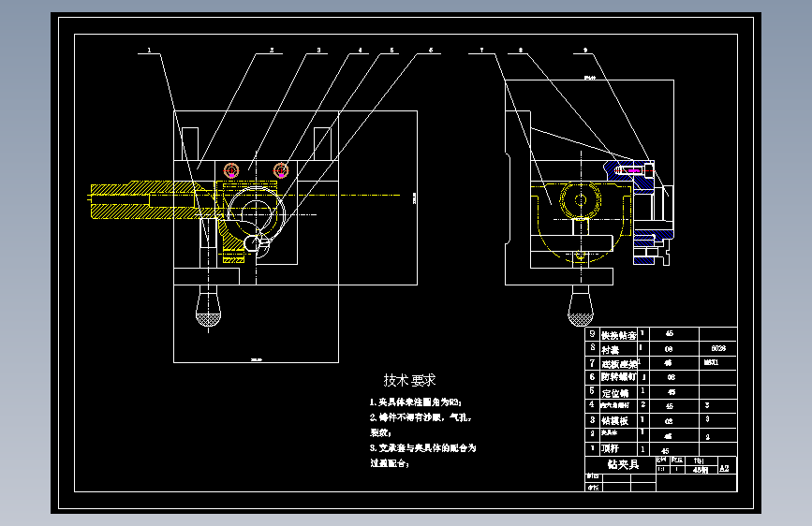
Task: Select the right orange bolt circle
Action: pos(281,169)
